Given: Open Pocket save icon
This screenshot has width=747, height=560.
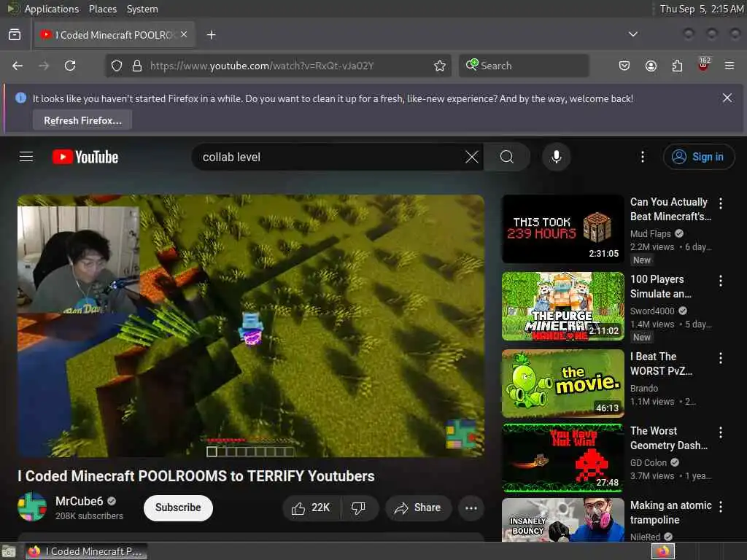Looking at the screenshot, I should pos(624,66).
